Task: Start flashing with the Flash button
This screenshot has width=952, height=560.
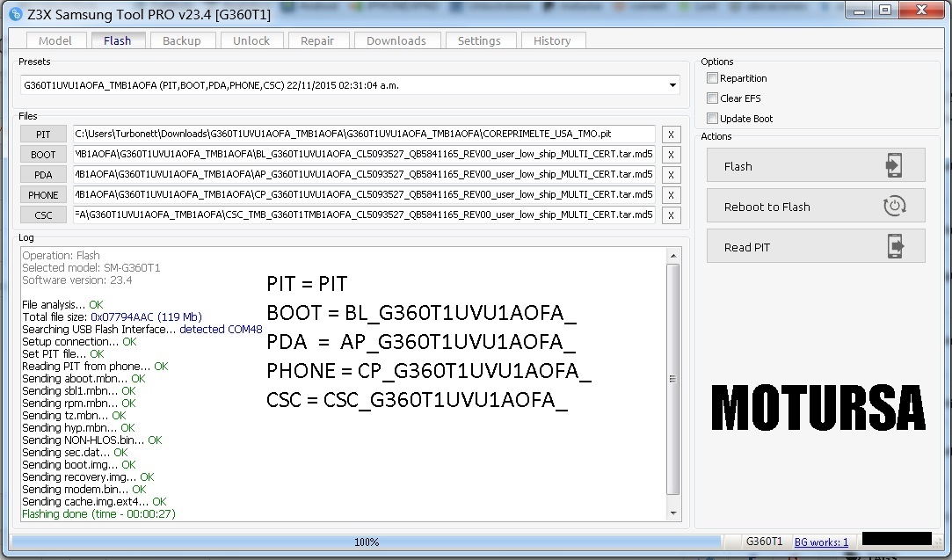Action: [816, 165]
